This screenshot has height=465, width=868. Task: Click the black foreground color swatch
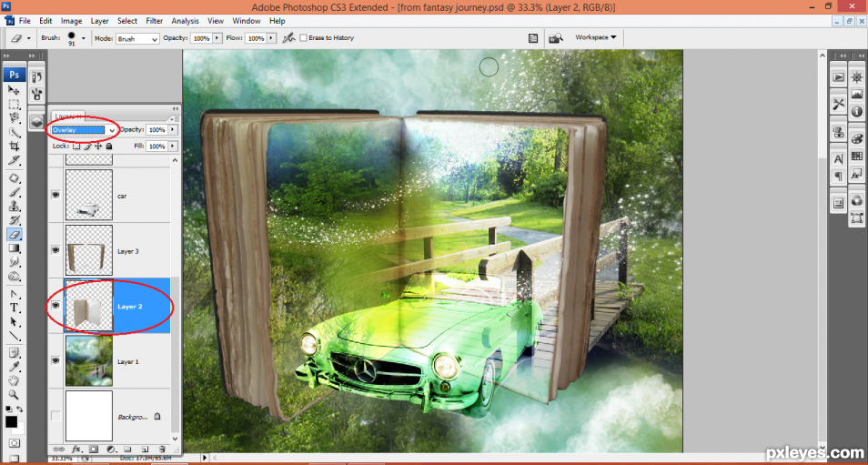(11, 422)
